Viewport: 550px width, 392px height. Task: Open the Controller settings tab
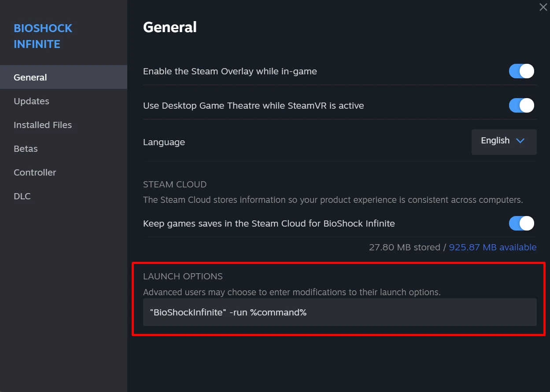point(35,172)
